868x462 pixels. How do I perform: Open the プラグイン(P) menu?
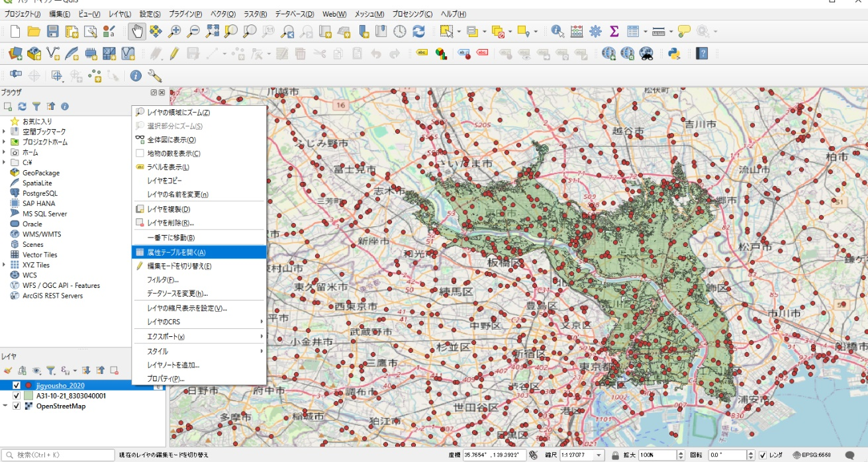tap(186, 14)
